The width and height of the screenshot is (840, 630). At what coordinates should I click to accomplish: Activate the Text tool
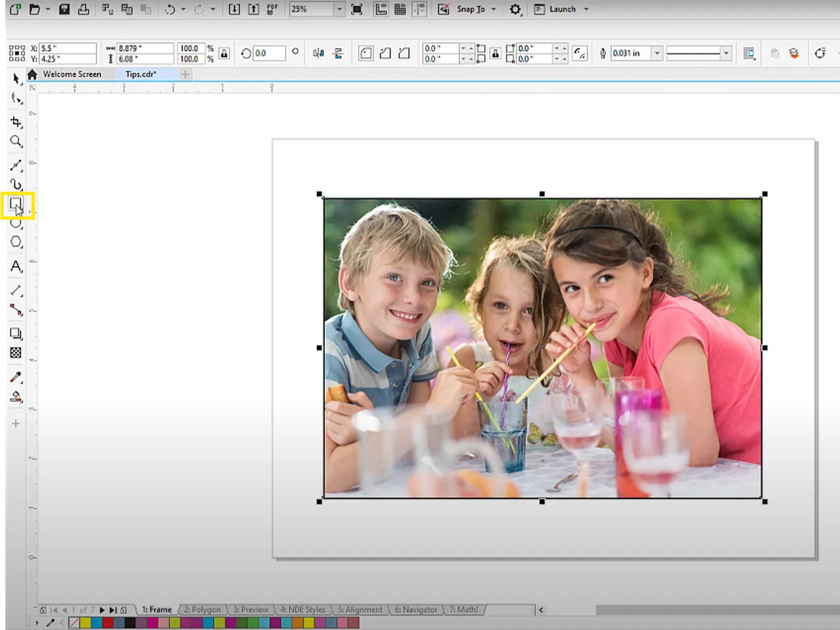pyautogui.click(x=16, y=266)
